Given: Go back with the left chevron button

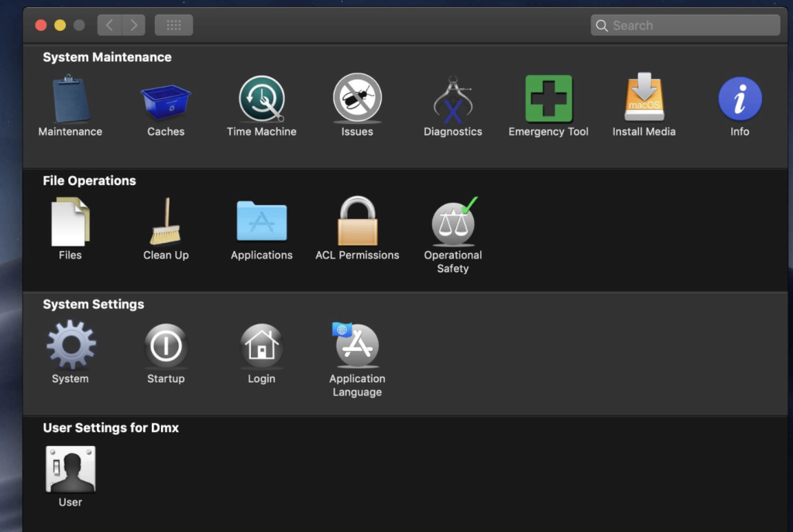Looking at the screenshot, I should (109, 25).
